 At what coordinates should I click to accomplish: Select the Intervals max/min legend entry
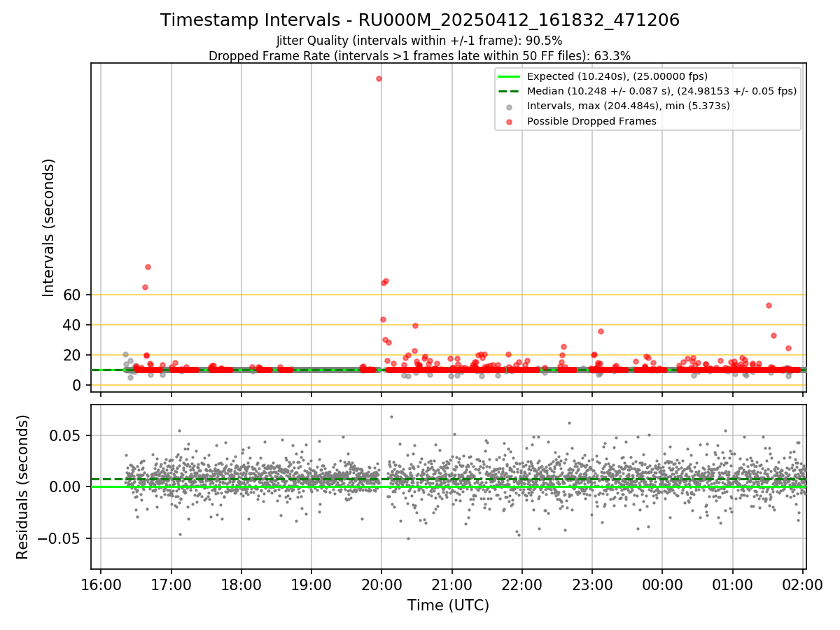[629, 106]
